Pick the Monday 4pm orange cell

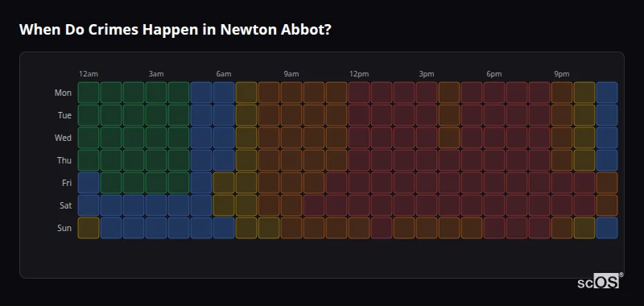coord(449,93)
